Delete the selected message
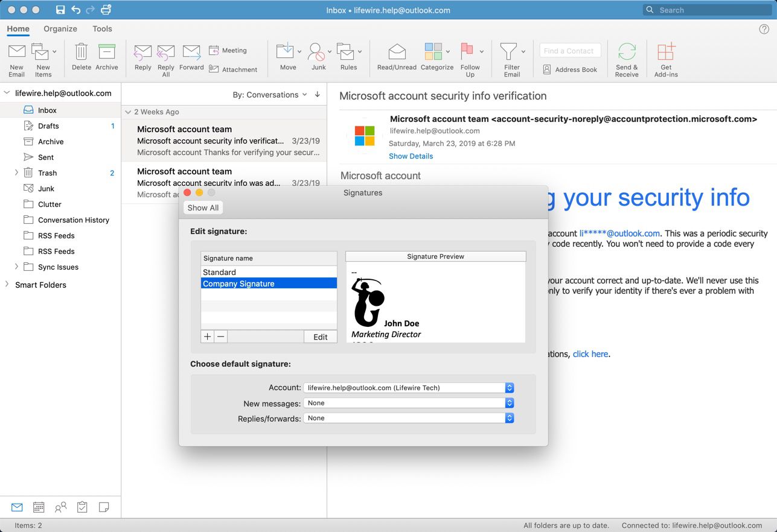The height and width of the screenshot is (532, 777). (x=82, y=57)
